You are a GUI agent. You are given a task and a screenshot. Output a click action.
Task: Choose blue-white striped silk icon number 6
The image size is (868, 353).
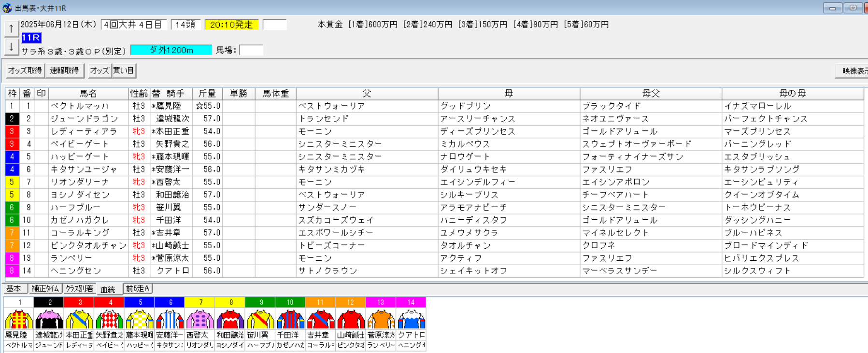pos(170,319)
